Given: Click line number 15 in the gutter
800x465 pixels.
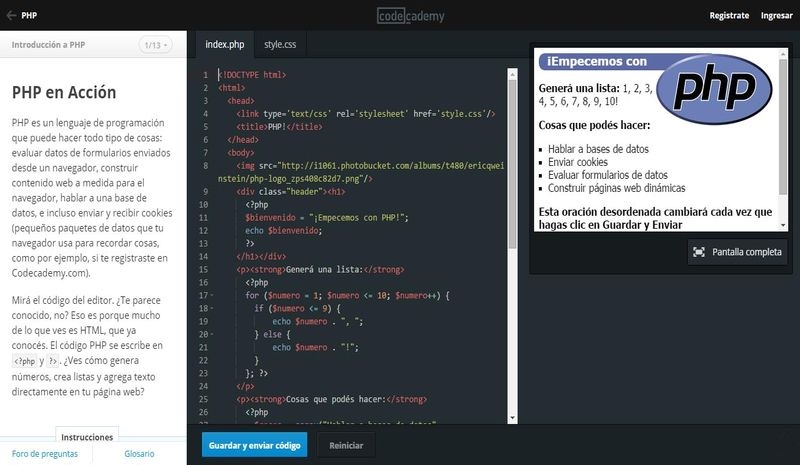Looking at the screenshot, I should [203, 270].
